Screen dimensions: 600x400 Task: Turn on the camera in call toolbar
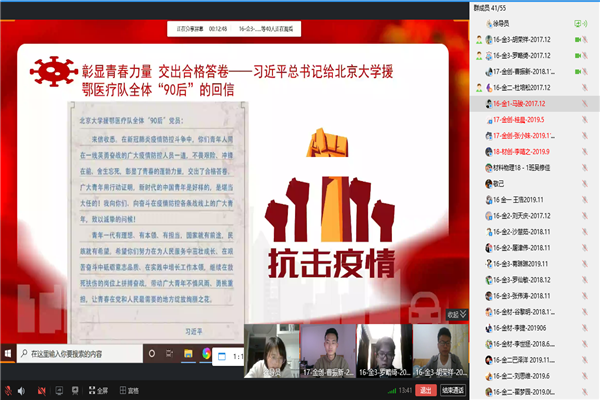(x=42, y=391)
